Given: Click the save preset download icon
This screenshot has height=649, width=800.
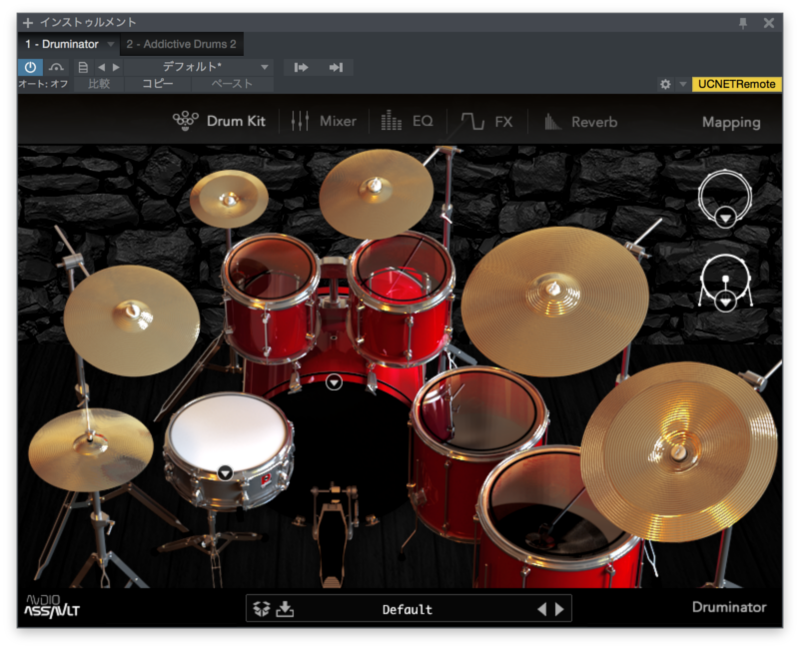Looking at the screenshot, I should pyautogui.click(x=285, y=608).
